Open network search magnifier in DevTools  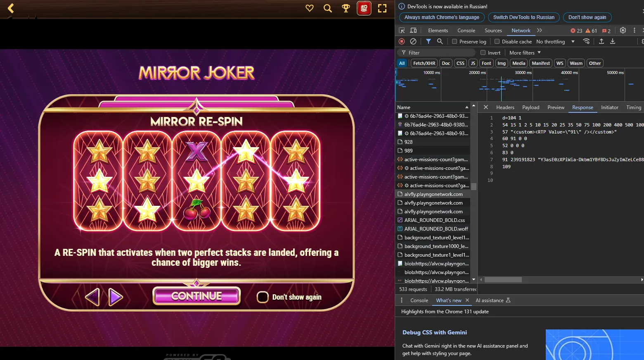[x=440, y=41]
